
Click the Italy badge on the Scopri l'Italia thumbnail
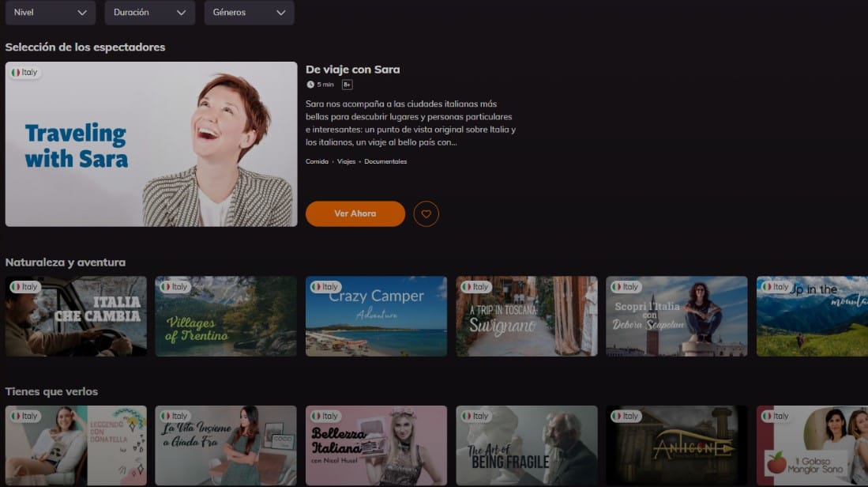click(626, 286)
